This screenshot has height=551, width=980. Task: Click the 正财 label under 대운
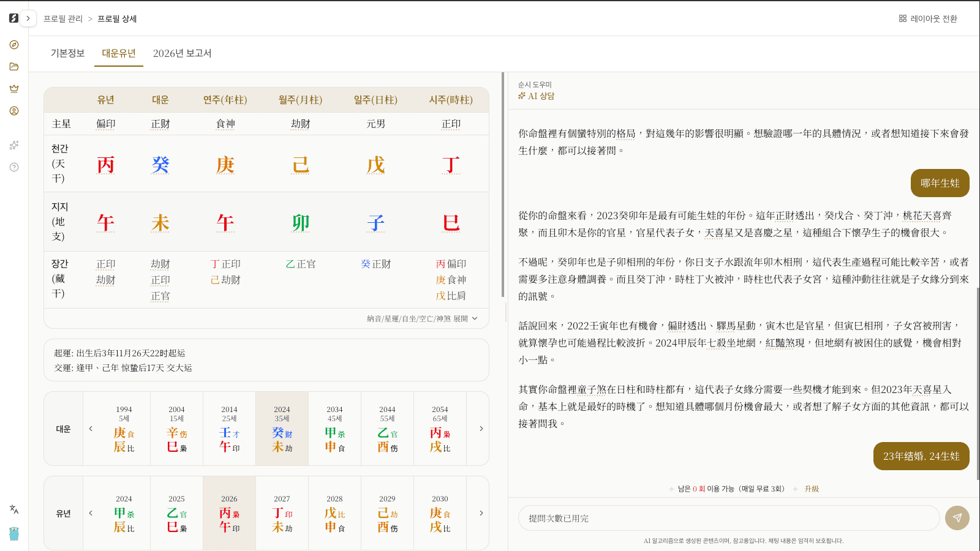160,124
